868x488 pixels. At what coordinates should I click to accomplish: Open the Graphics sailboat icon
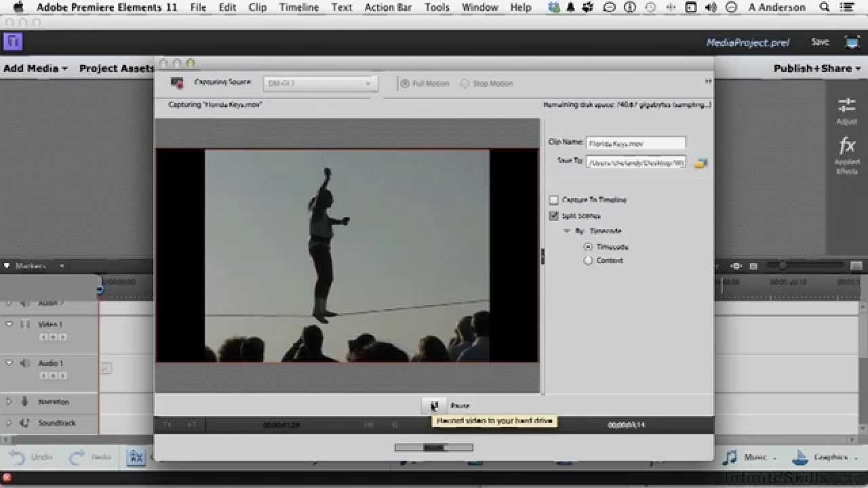[801, 457]
